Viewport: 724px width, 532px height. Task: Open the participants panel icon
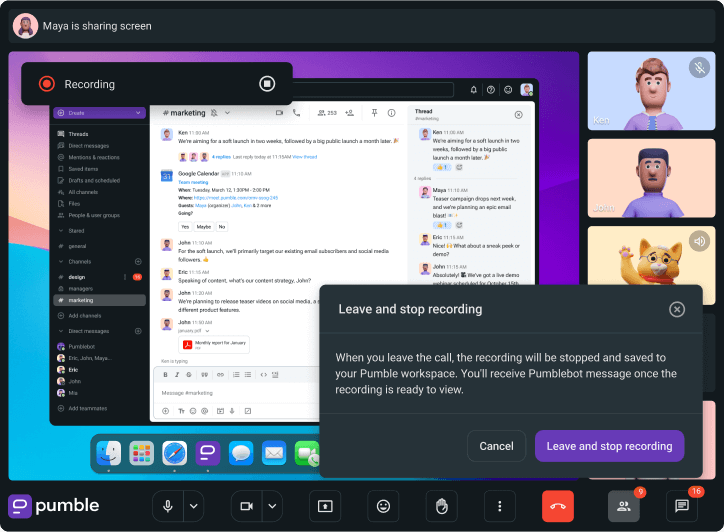point(624,506)
